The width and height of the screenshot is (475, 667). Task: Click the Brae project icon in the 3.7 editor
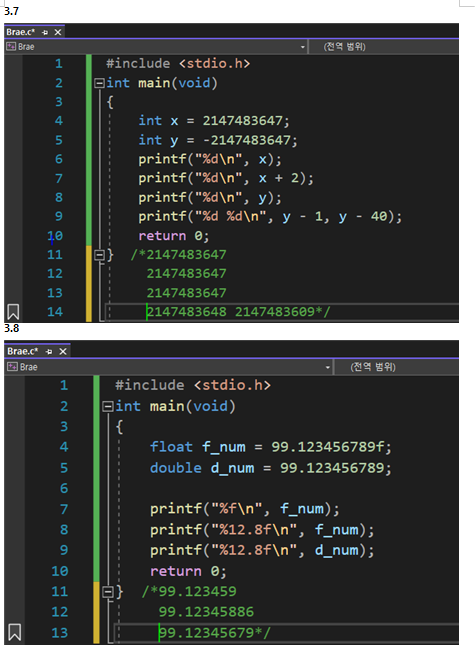point(11,47)
